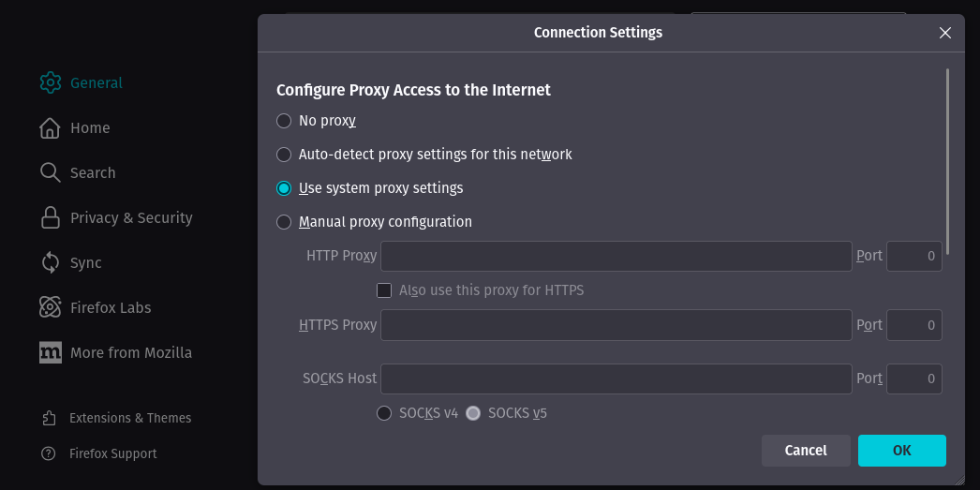The height and width of the screenshot is (490, 980).
Task: Close the Connection Settings dialog
Action: (x=945, y=33)
